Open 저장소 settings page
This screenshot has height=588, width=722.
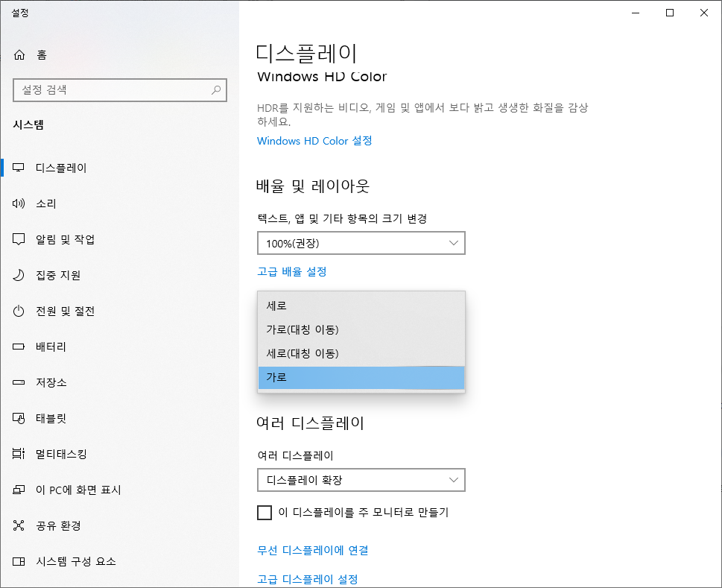[120, 382]
